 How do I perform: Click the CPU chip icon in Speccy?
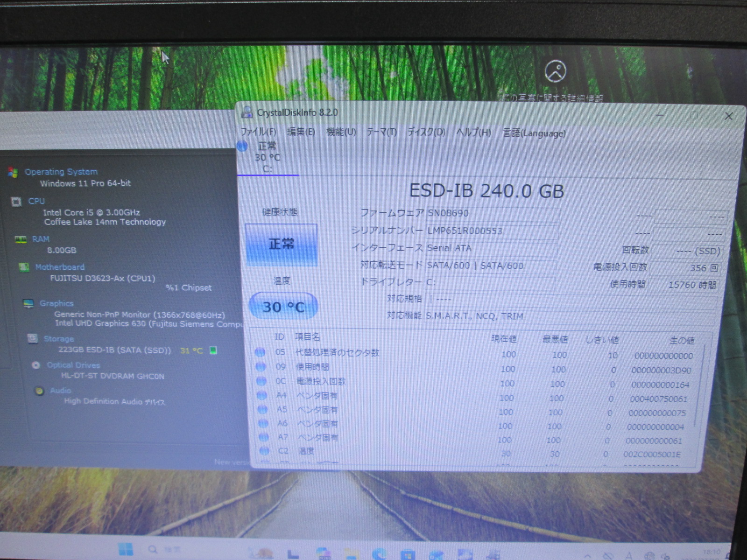(16, 202)
